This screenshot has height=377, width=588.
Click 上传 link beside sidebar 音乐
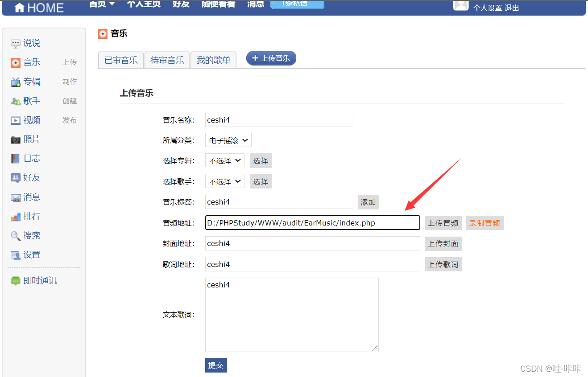[x=70, y=62]
